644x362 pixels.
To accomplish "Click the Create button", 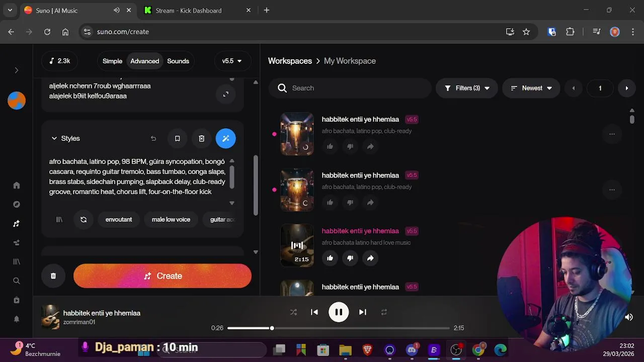I will coord(163,276).
